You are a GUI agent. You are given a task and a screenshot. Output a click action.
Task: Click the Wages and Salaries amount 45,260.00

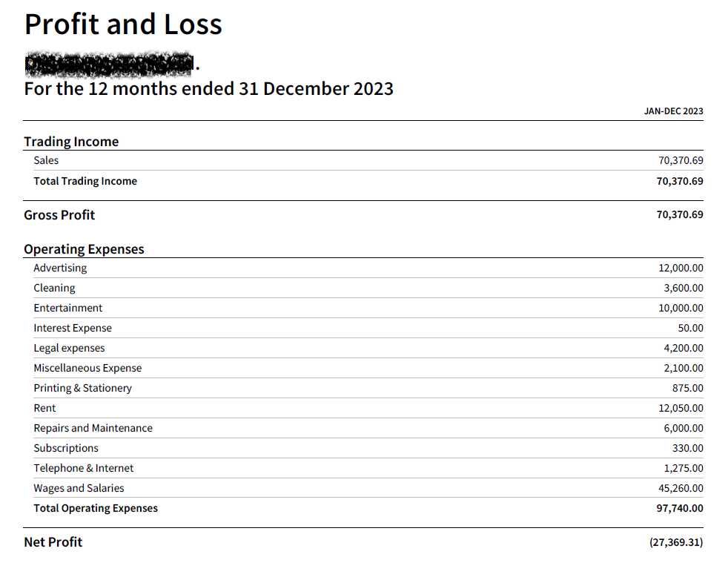[x=681, y=488]
